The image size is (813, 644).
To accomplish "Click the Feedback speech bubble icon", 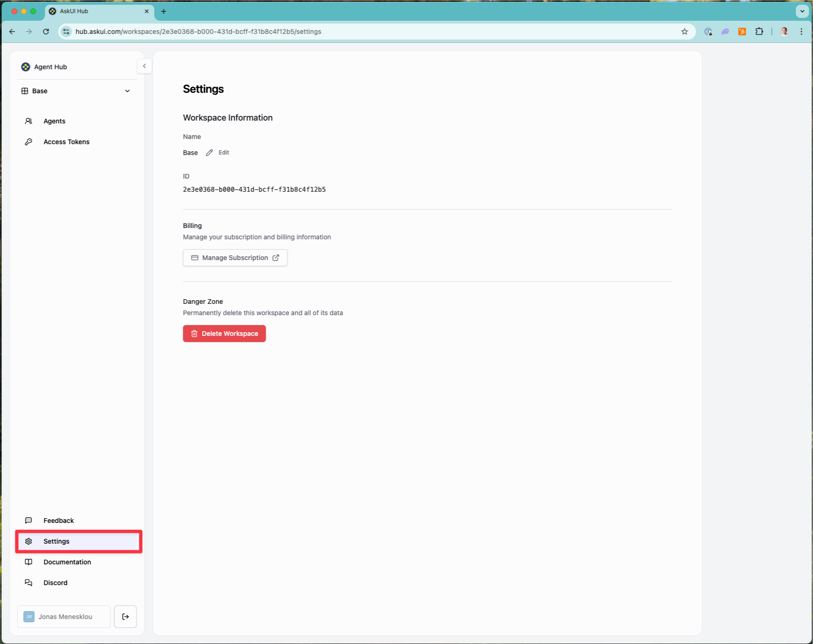I will pos(28,521).
